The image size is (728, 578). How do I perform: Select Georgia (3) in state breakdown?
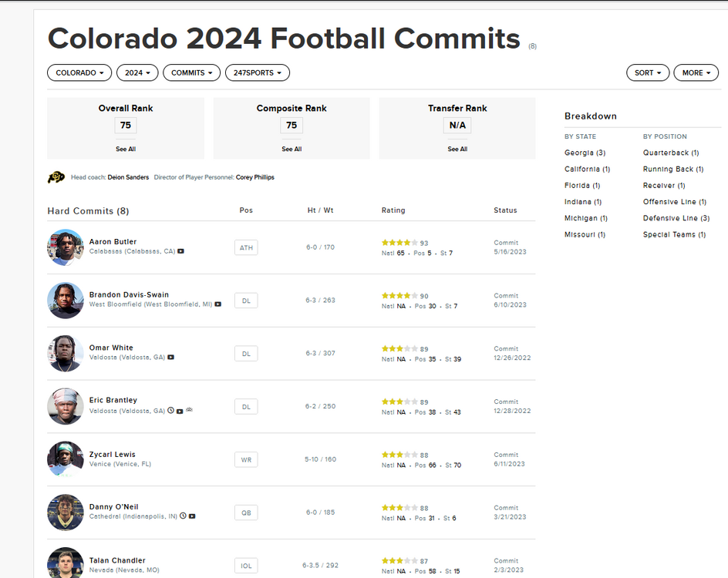pyautogui.click(x=585, y=153)
